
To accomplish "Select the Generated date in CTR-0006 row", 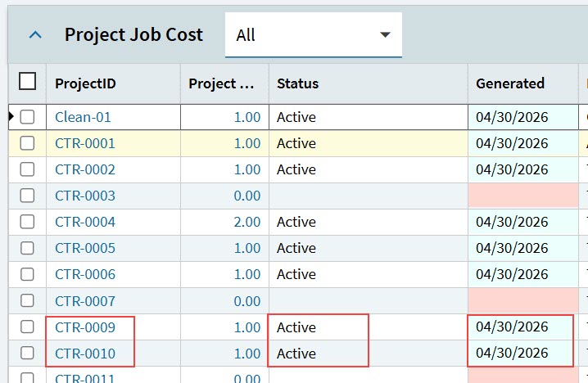I will click(x=512, y=274).
